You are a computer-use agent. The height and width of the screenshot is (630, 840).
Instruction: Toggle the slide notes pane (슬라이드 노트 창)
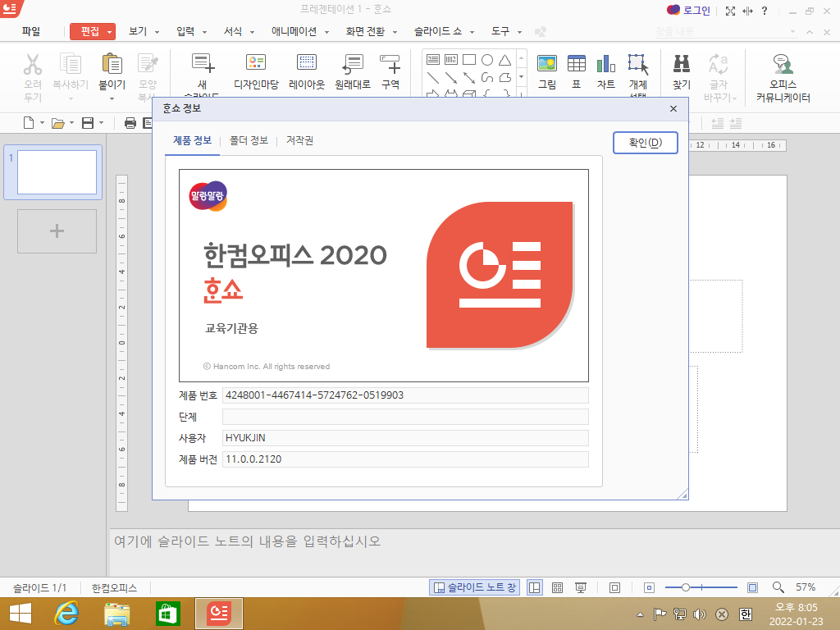(x=474, y=587)
